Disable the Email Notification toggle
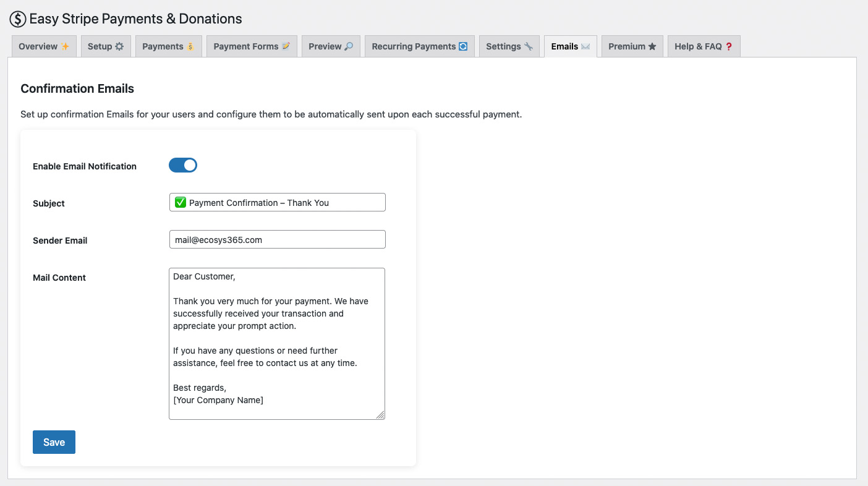The image size is (868, 486). (183, 165)
